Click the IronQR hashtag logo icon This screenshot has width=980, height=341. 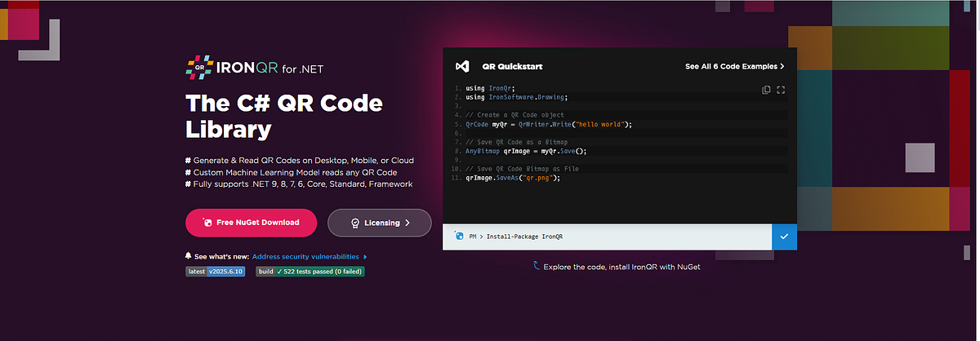(200, 67)
